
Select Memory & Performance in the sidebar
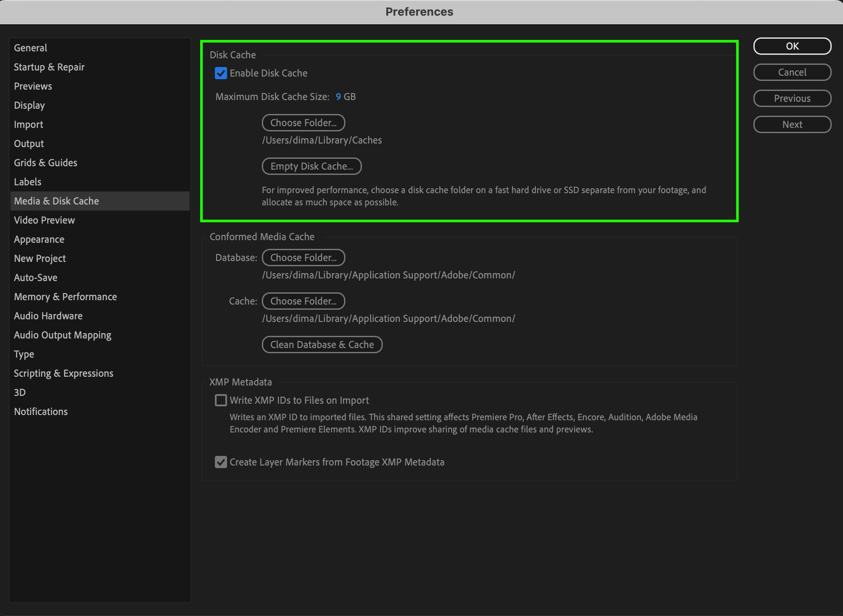65,297
